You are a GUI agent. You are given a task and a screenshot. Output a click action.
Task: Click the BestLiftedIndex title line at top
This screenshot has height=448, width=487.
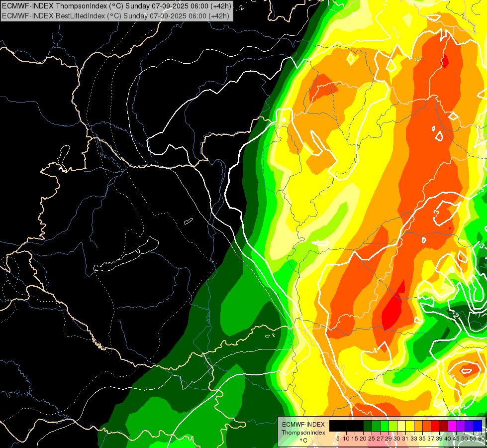click(x=115, y=15)
